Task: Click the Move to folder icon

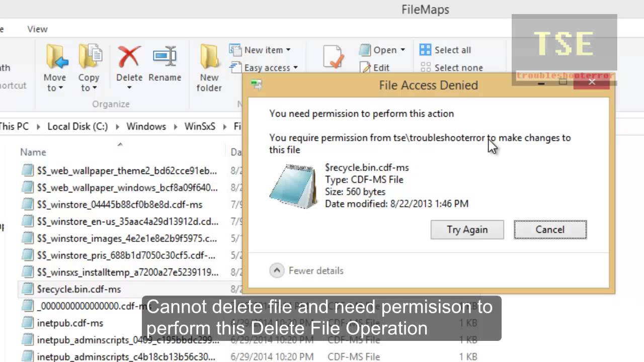Action: click(x=56, y=57)
